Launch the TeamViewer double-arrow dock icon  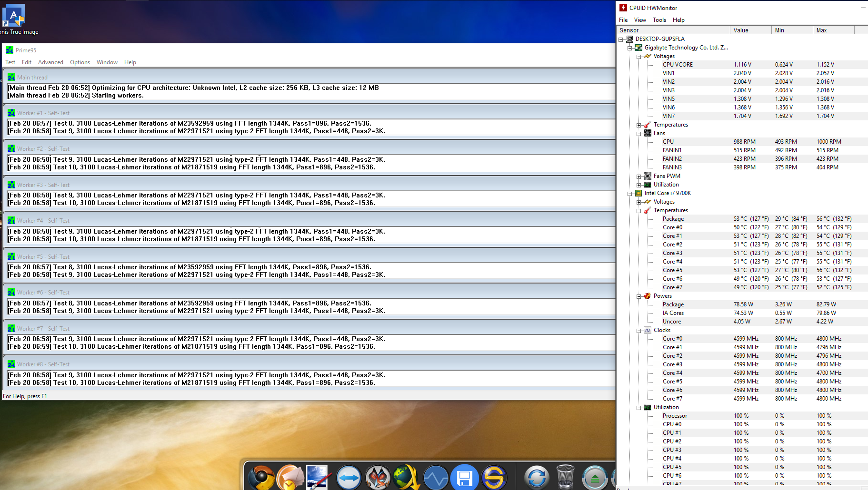[349, 477]
